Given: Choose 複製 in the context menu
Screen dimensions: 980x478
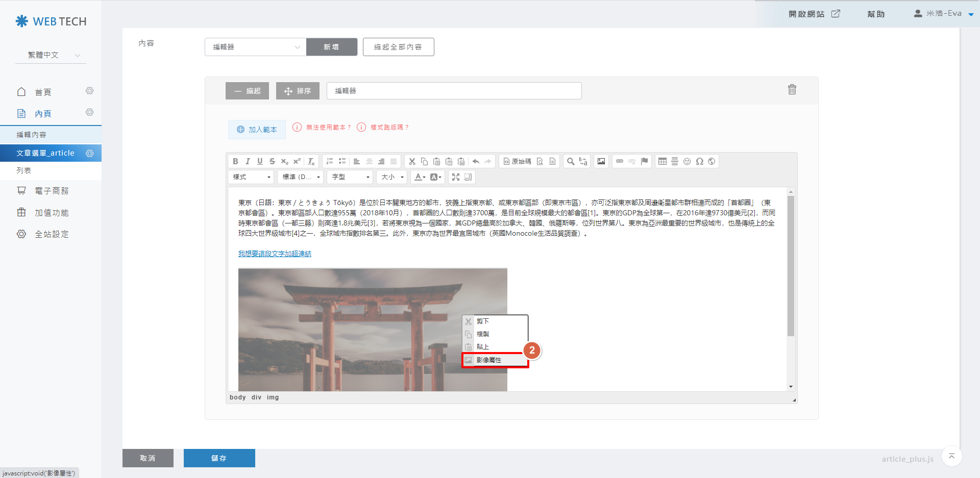Looking at the screenshot, I should (x=483, y=334).
